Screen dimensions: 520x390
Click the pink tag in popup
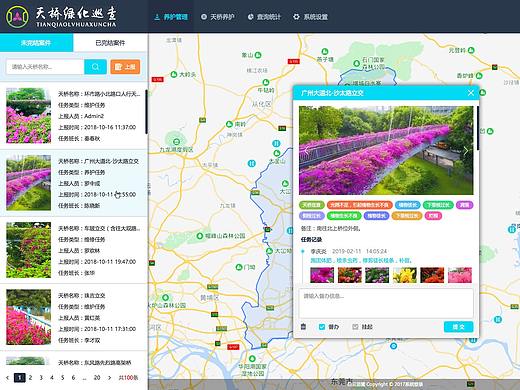tap(433, 216)
